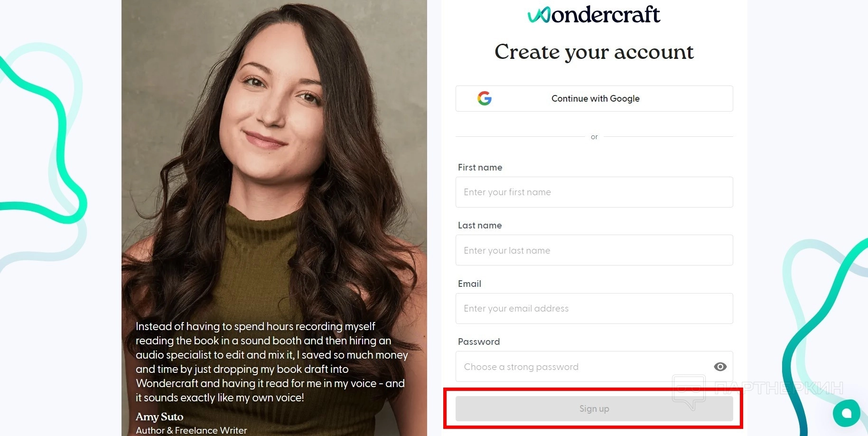This screenshot has height=436, width=868.
Task: Click the 'Create your account' heading
Action: tap(594, 52)
